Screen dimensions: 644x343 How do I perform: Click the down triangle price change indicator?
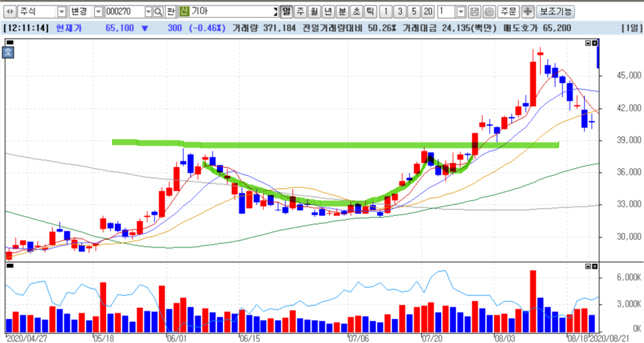[x=144, y=28]
